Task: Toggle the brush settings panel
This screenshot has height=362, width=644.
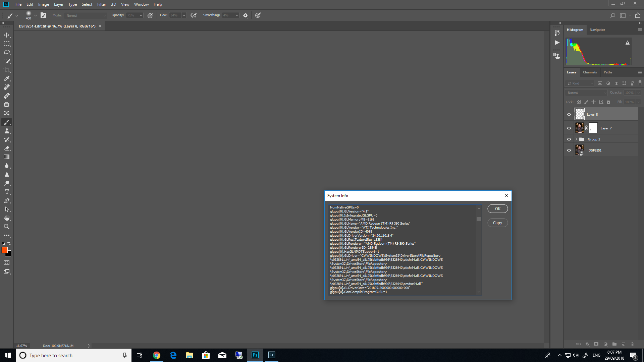Action: click(43, 15)
